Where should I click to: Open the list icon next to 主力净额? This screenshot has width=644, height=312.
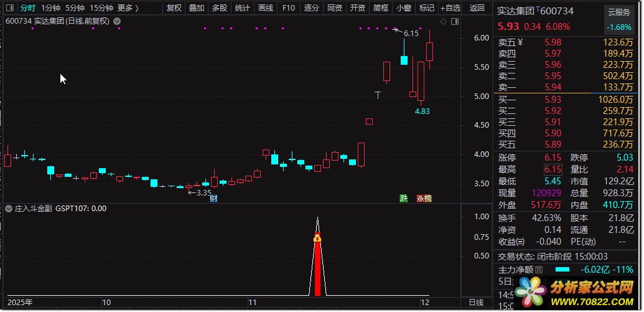[539, 270]
